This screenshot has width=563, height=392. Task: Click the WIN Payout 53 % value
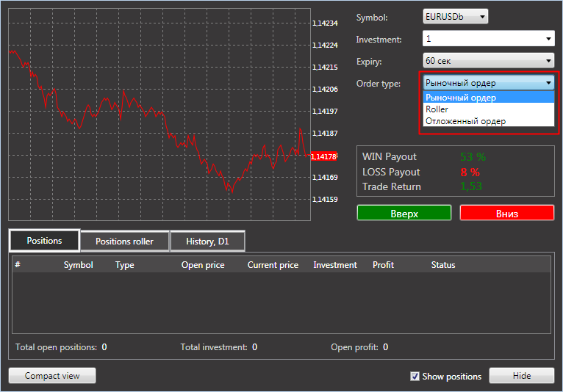473,157
